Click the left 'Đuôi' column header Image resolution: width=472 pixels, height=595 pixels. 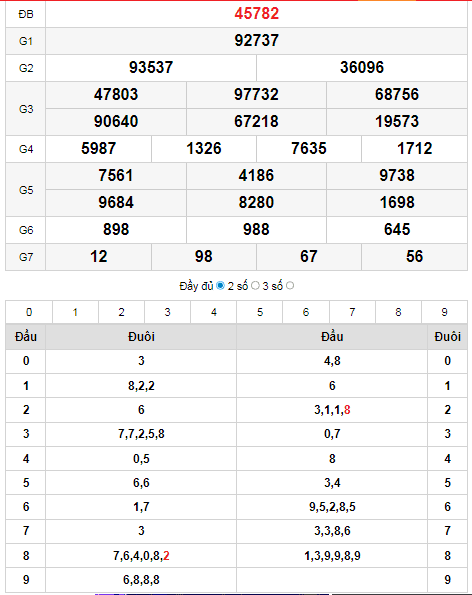tap(141, 337)
